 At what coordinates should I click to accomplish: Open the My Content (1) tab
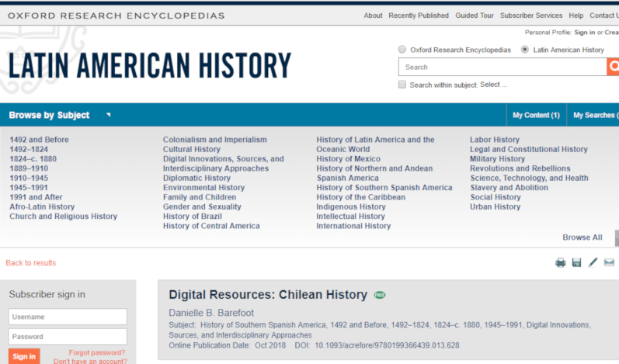pos(536,115)
